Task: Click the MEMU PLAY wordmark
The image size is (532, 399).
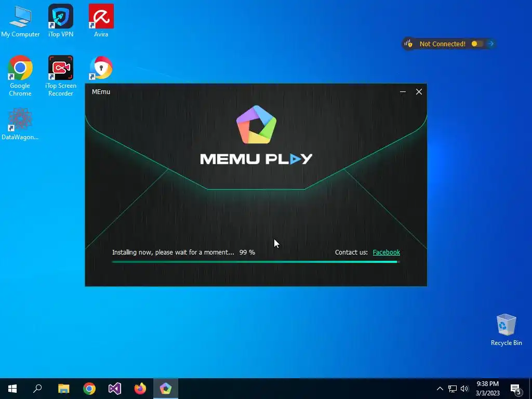Action: pyautogui.click(x=256, y=159)
